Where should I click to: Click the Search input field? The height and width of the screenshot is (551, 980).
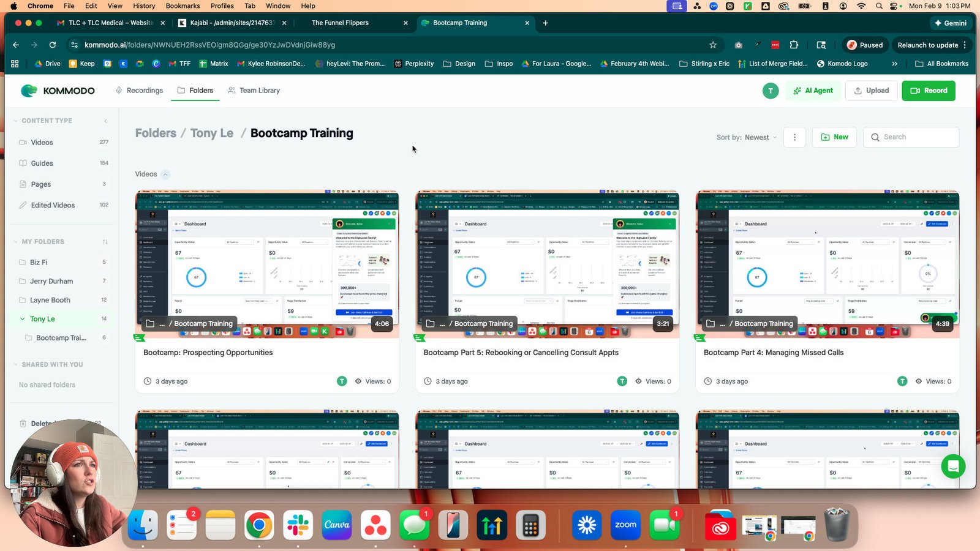pos(911,137)
